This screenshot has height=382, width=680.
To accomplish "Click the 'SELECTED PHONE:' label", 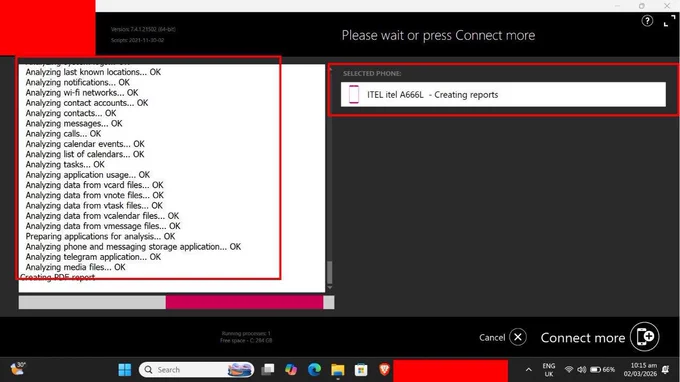I will click(372, 73).
